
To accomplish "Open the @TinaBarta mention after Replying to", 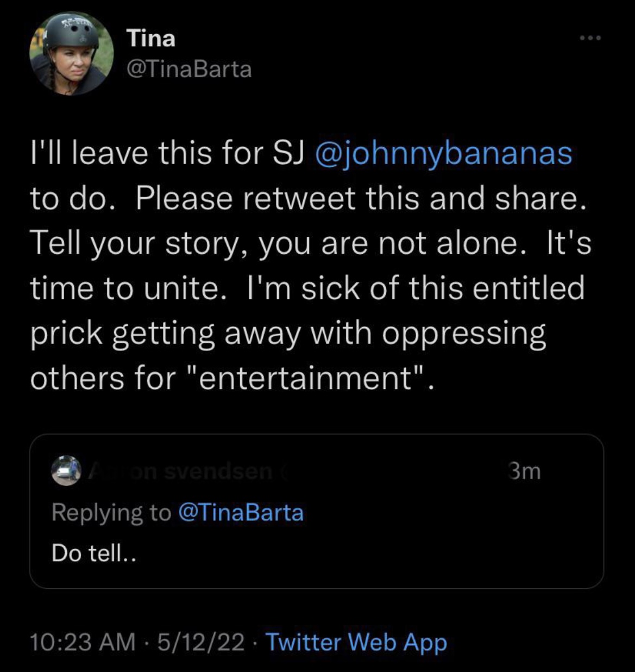I will tap(241, 512).
